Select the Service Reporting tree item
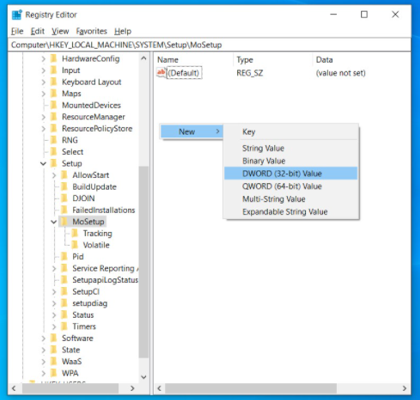Image resolution: width=420 pixels, height=400 pixels. click(105, 268)
